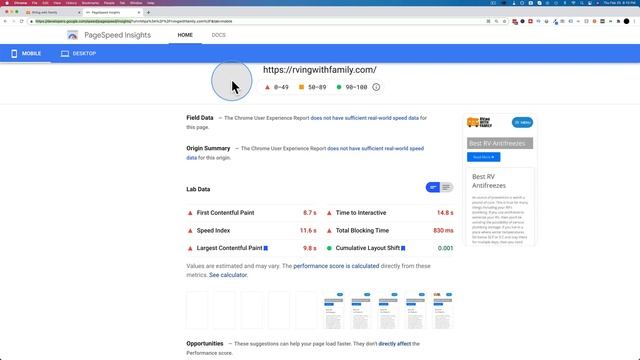Switch Lab Data to the compact view toggle
The image size is (640, 360).
433,187
